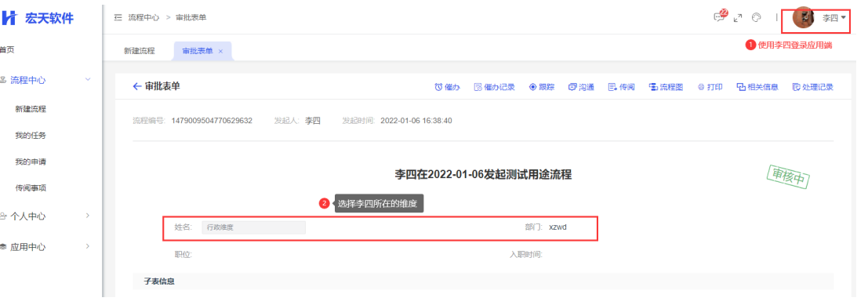Open 相关信息

pos(757,87)
